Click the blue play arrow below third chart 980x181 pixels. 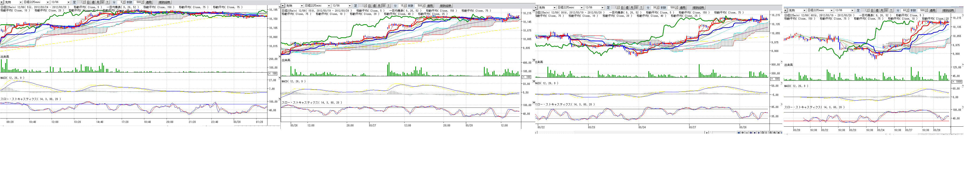pyautogui.click(x=759, y=133)
